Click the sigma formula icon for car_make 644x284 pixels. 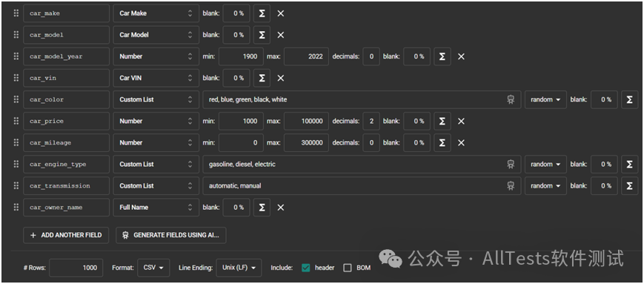(262, 13)
